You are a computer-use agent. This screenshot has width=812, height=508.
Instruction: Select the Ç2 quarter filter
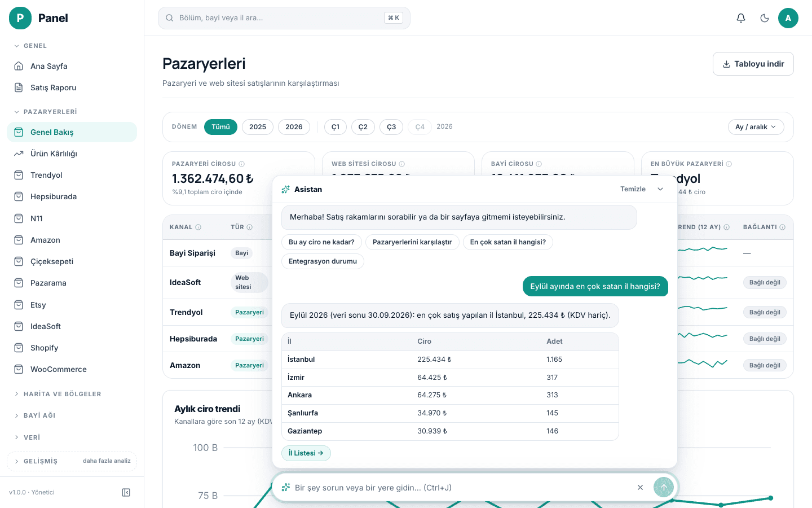click(363, 127)
